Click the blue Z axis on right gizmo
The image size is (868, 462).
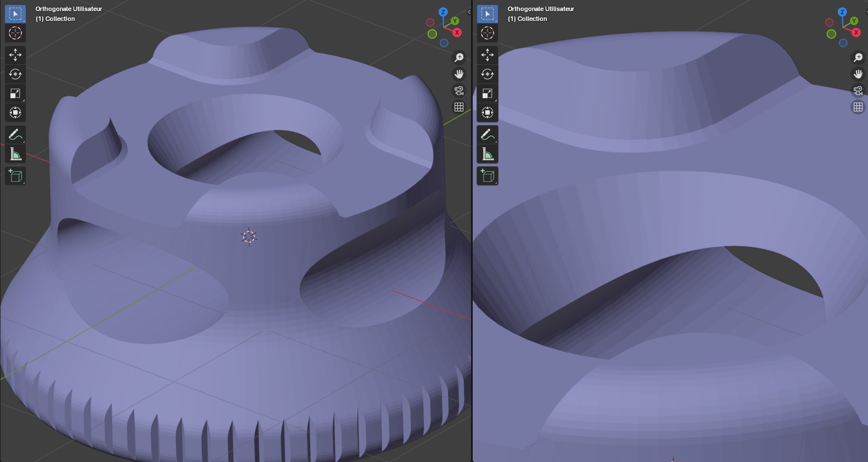coord(842,12)
